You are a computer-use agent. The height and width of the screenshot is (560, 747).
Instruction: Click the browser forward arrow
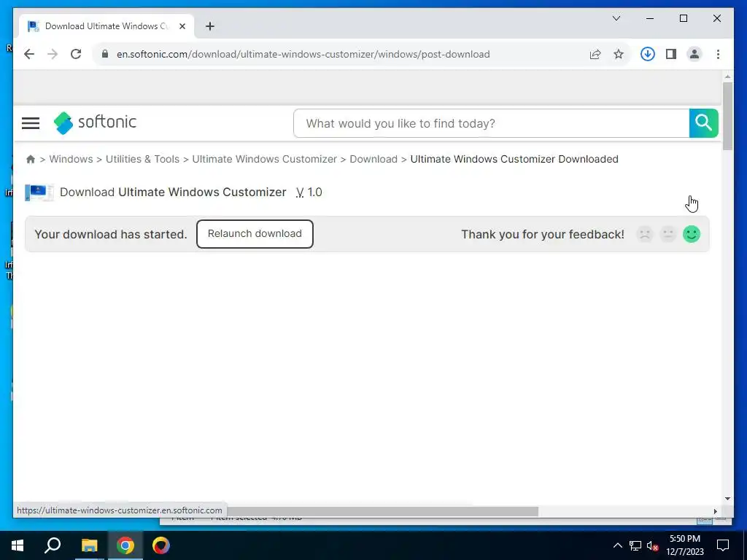click(x=53, y=54)
